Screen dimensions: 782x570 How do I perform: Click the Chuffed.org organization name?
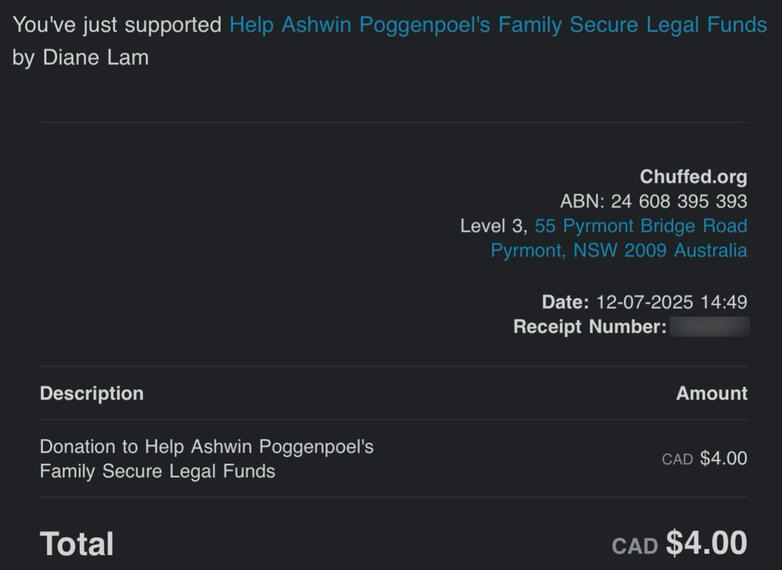click(693, 177)
